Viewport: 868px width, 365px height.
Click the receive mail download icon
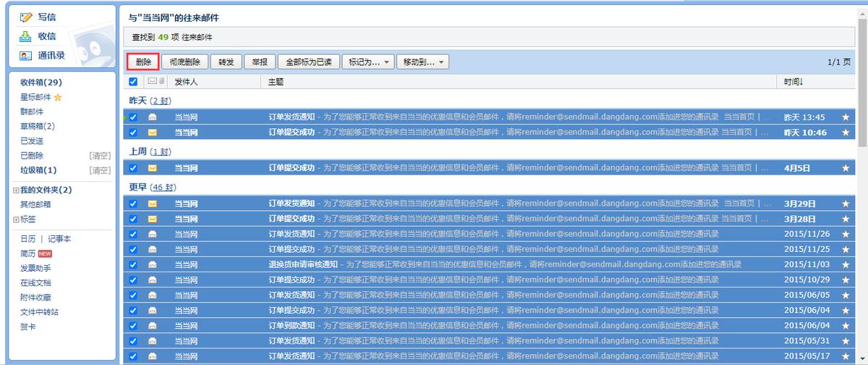pyautogui.click(x=26, y=36)
